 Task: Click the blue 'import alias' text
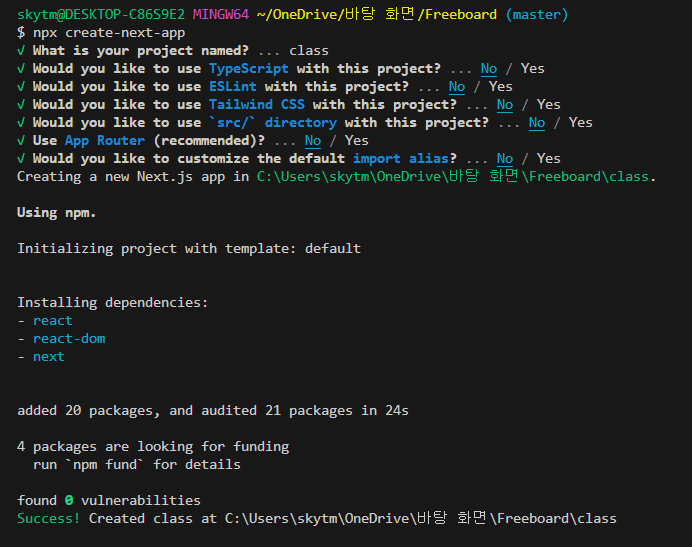pos(401,159)
